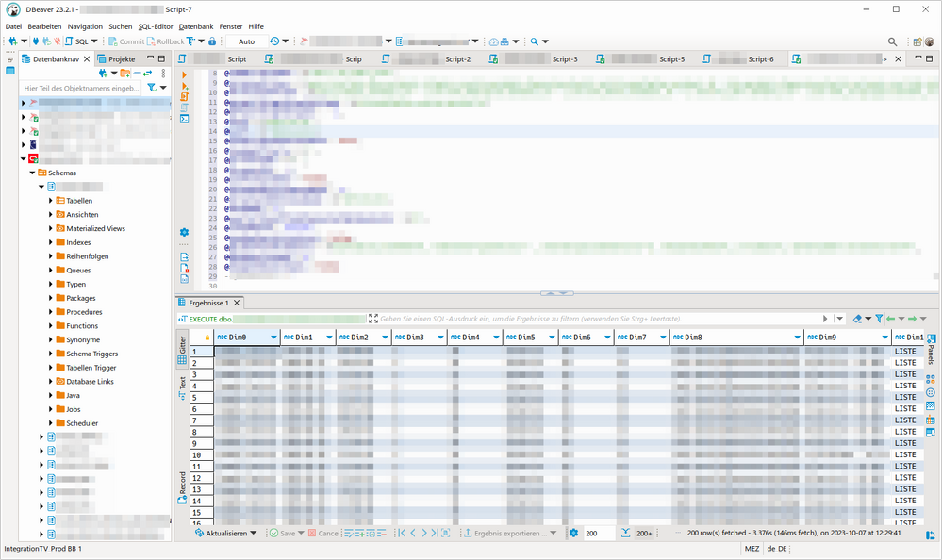
Task: Click the new connection plug icon in the navigator
Action: point(103,73)
